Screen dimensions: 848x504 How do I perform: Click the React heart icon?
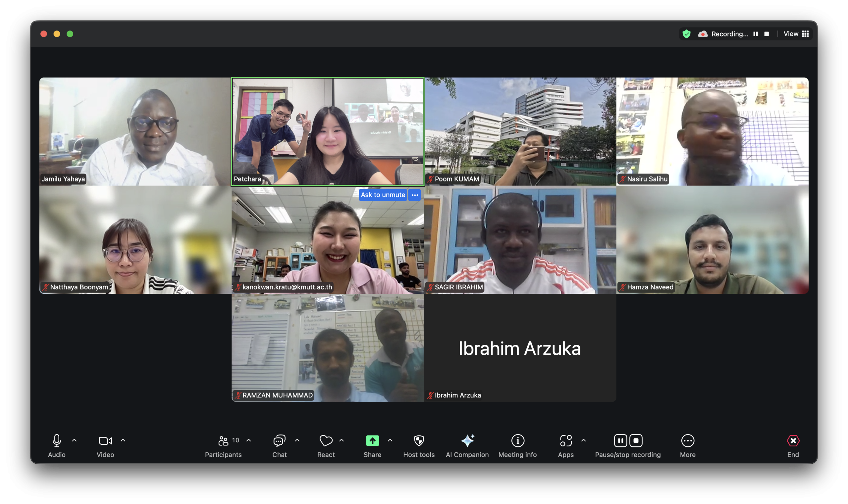326,441
